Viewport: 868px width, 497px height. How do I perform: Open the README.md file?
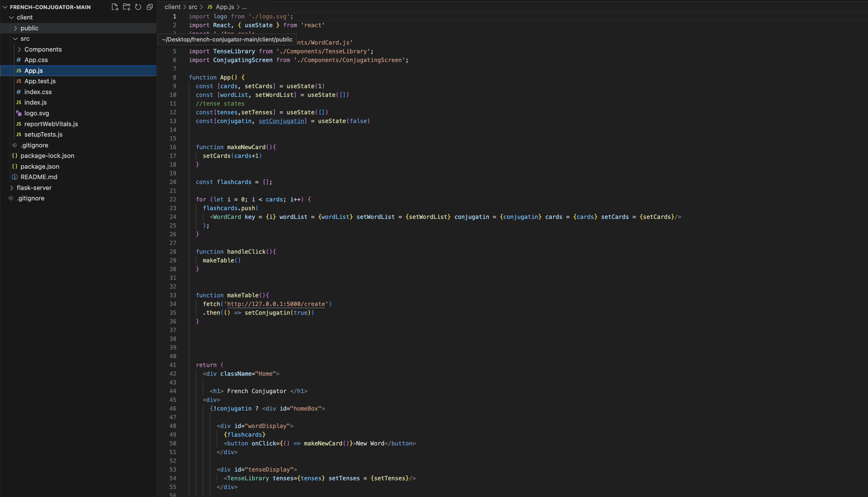coord(39,177)
